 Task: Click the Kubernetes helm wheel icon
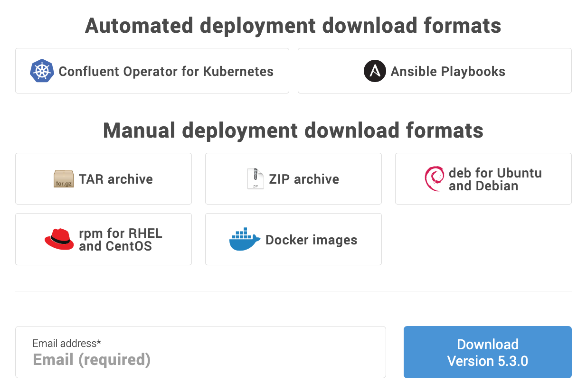click(42, 71)
